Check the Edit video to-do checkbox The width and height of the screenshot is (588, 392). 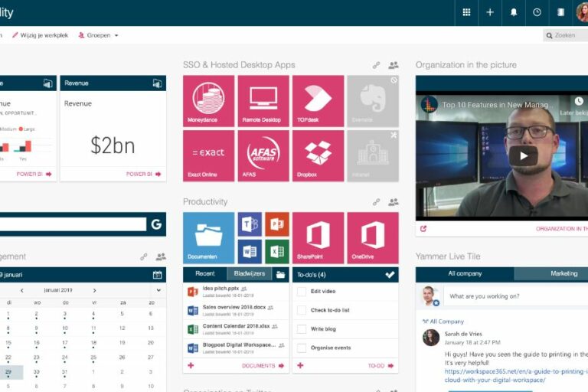(302, 292)
